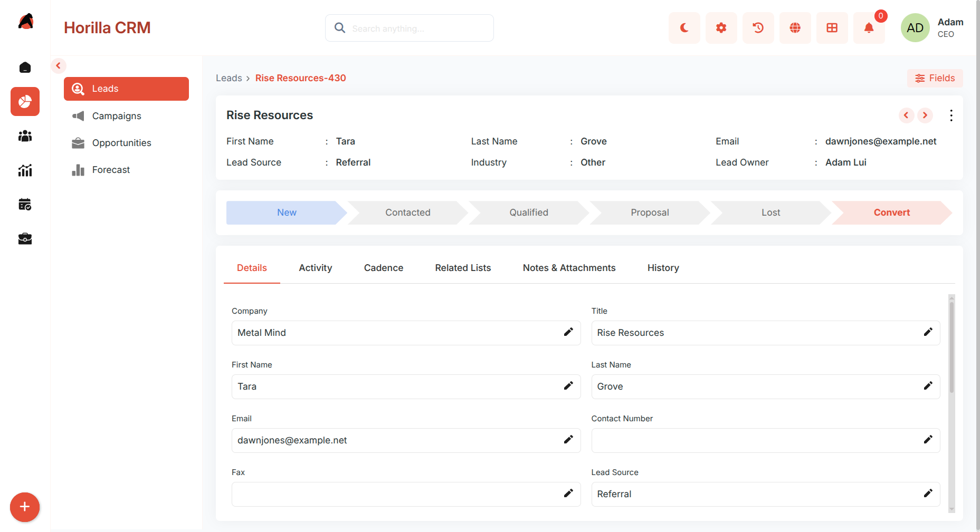Viewport: 980px width, 532px height.
Task: Focus the Search anything field
Action: click(410, 28)
